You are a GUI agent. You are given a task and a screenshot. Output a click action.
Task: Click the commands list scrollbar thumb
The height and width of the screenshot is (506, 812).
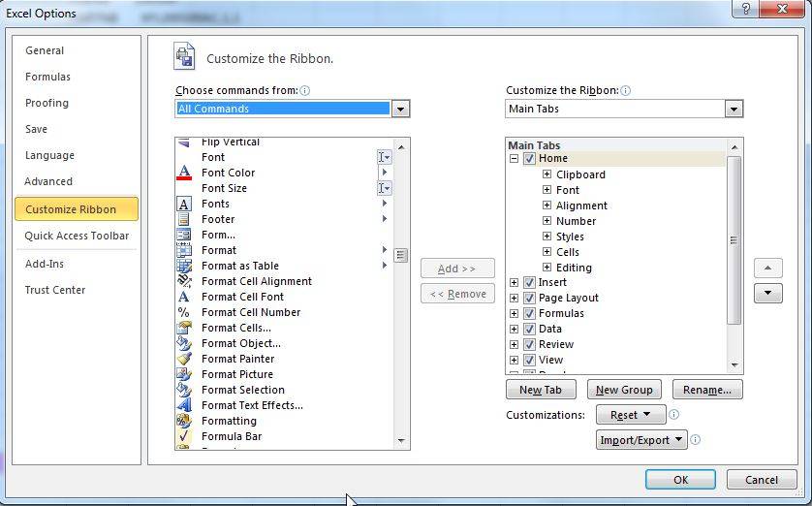click(x=401, y=255)
